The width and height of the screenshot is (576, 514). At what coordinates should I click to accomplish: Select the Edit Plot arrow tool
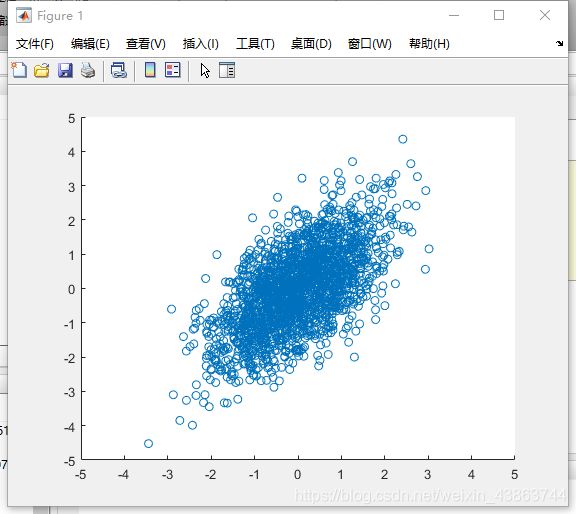click(205, 70)
